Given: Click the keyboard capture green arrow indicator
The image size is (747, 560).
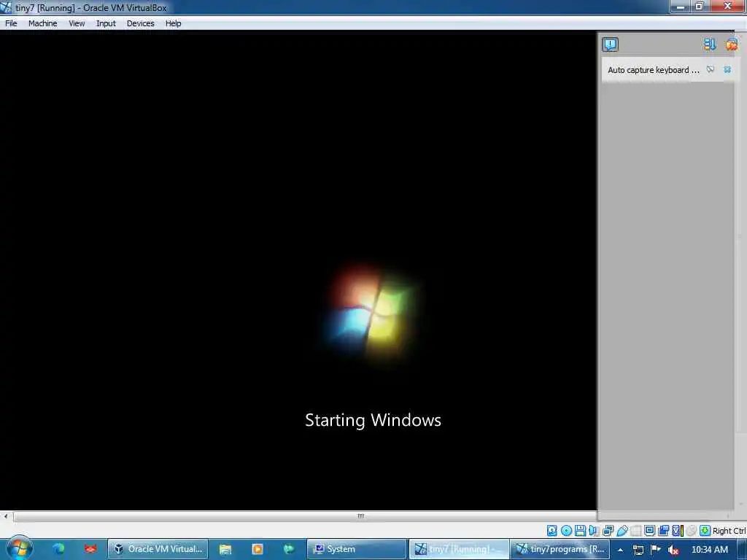Looking at the screenshot, I should (x=705, y=531).
